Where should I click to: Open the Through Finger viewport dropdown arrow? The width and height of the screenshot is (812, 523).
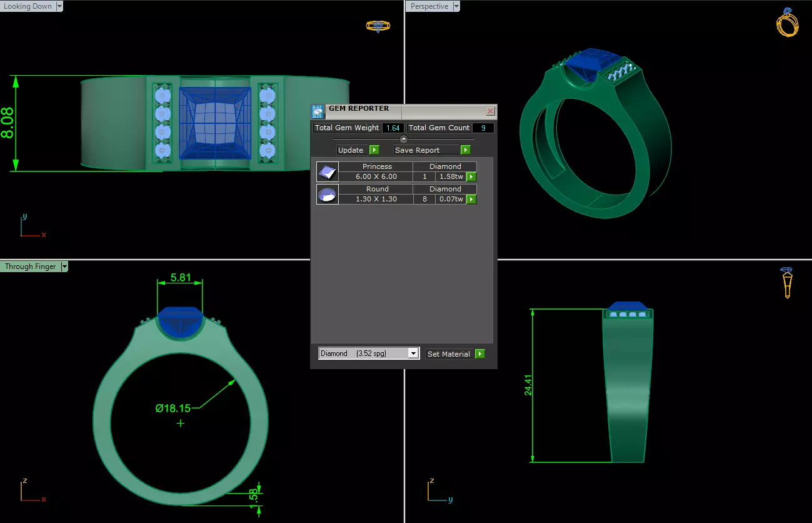tap(64, 267)
